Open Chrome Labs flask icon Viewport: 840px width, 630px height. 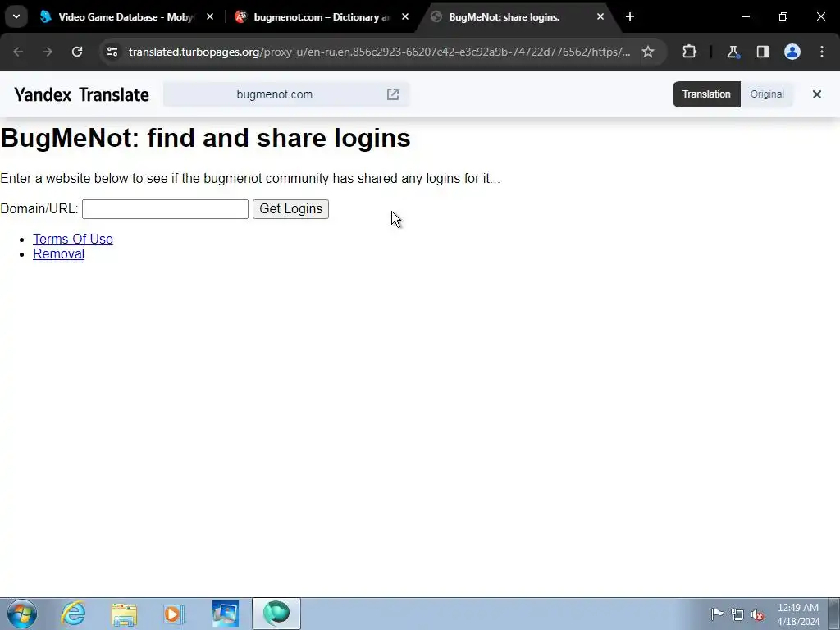coord(733,52)
